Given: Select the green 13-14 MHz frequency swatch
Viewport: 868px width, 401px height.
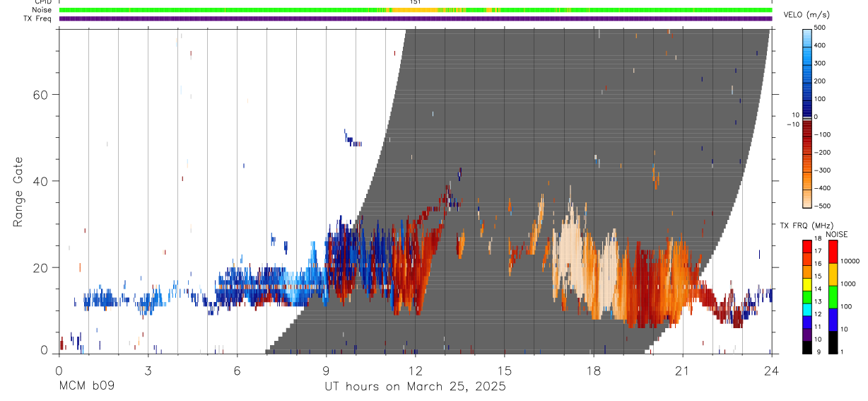Looking at the screenshot, I should [x=807, y=296].
